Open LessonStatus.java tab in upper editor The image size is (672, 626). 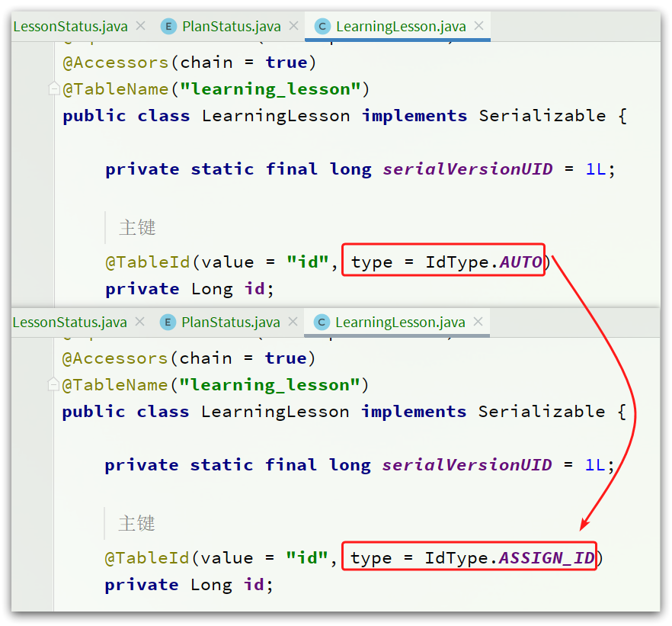(x=71, y=27)
